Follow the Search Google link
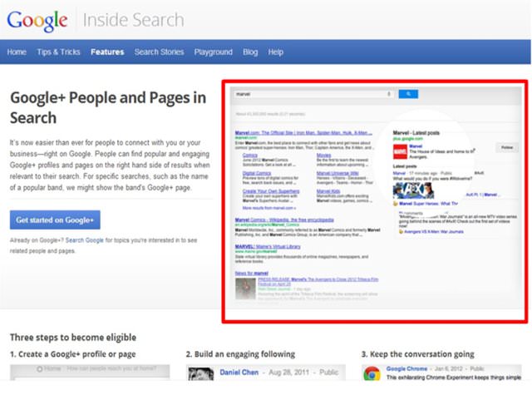The width and height of the screenshot is (532, 400). [85, 240]
